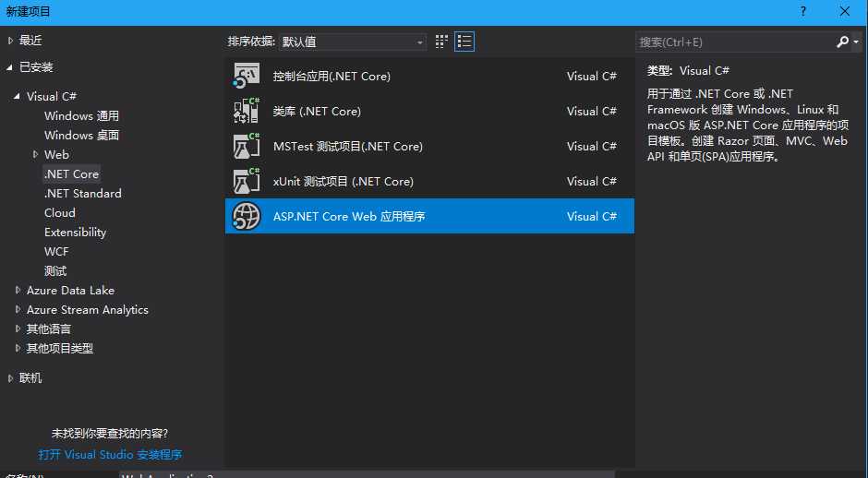The height and width of the screenshot is (478, 868).
Task: Open the help question mark button
Action: click(x=803, y=12)
